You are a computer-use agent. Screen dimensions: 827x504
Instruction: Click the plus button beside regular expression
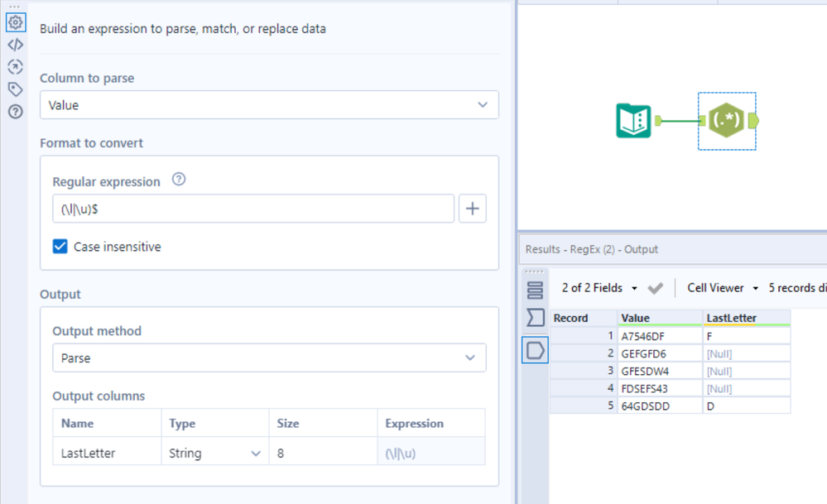472,209
